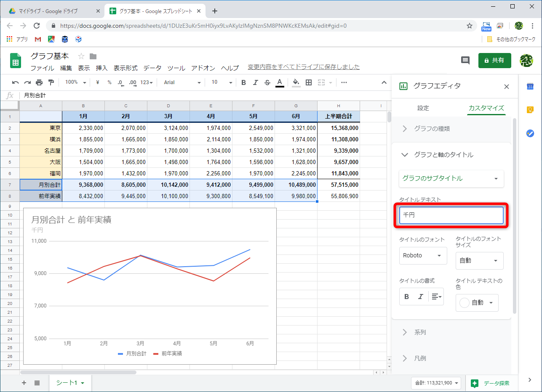Open Sheets home via green logo
This screenshot has height=392, width=542.
[x=16, y=61]
